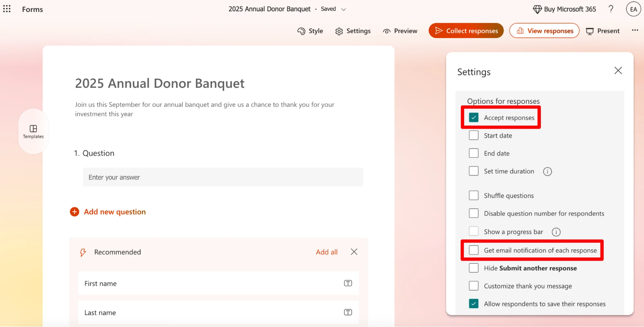Check Show a progress bar
The height and width of the screenshot is (327, 644).
474,231
